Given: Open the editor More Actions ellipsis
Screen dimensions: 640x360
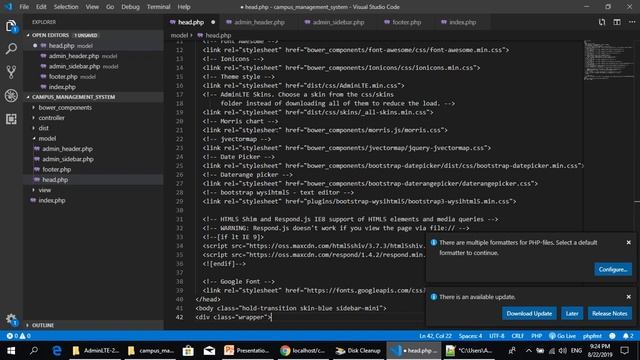Looking at the screenshot, I should pyautogui.click(x=632, y=22).
